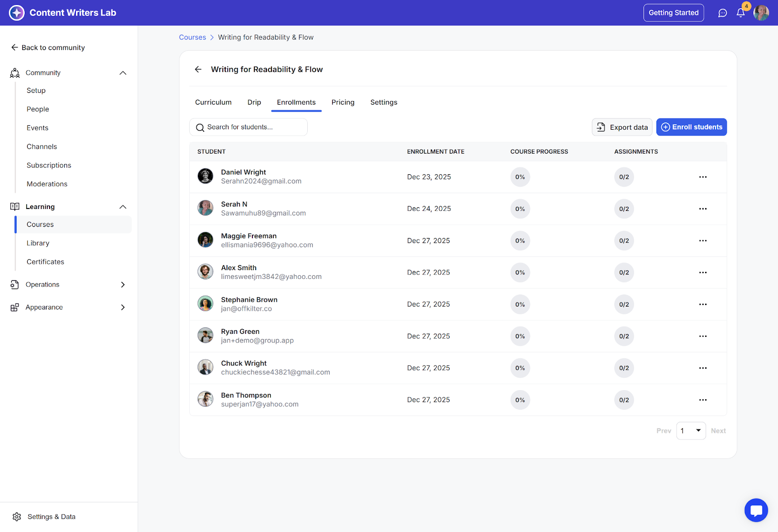
Task: Open the page number dropdown
Action: tap(690, 431)
